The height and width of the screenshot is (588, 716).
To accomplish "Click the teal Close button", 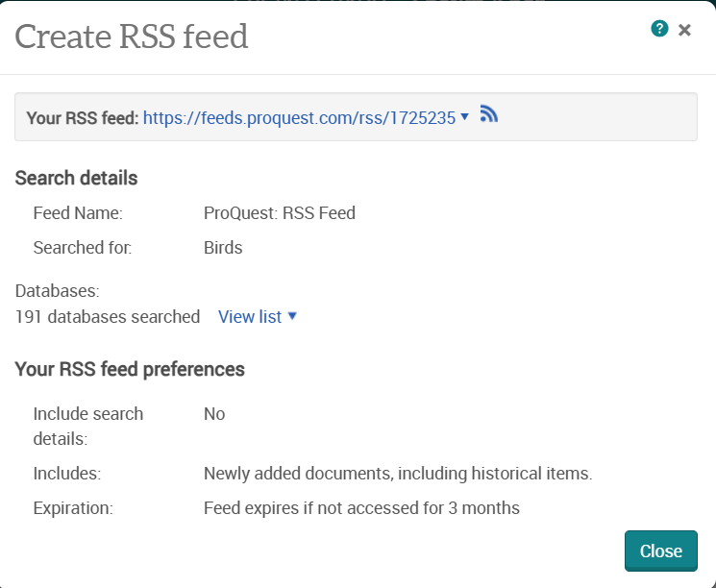I will click(x=661, y=551).
